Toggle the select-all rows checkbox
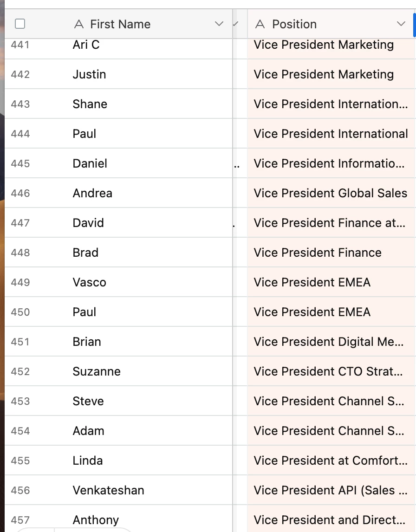416x532 pixels. click(20, 24)
